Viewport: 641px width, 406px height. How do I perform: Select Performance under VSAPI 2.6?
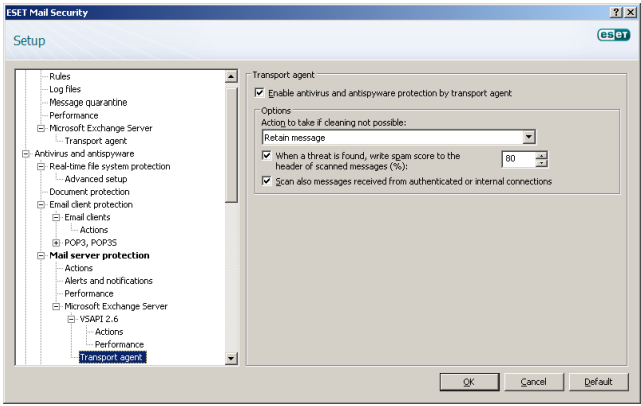tap(119, 344)
